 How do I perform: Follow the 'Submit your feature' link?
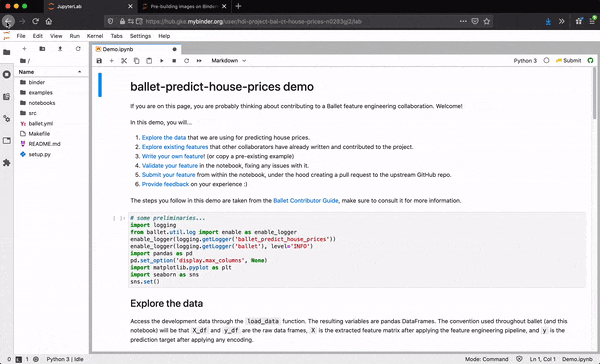pos(168,175)
